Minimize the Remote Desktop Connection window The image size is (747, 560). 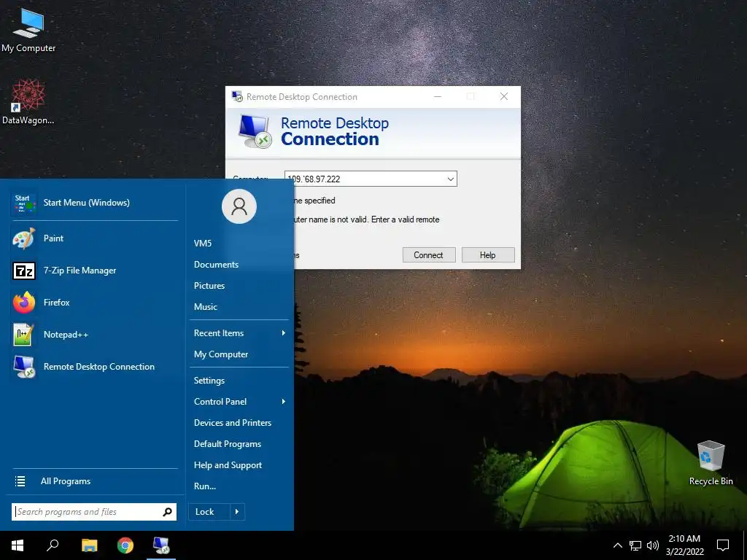(x=438, y=97)
